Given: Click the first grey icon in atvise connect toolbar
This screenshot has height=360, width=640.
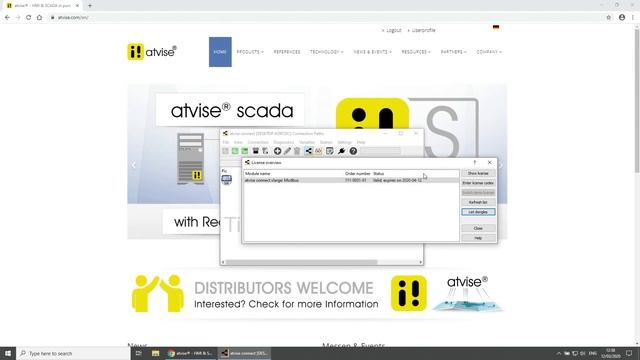Looking at the screenshot, I should click(225, 151).
